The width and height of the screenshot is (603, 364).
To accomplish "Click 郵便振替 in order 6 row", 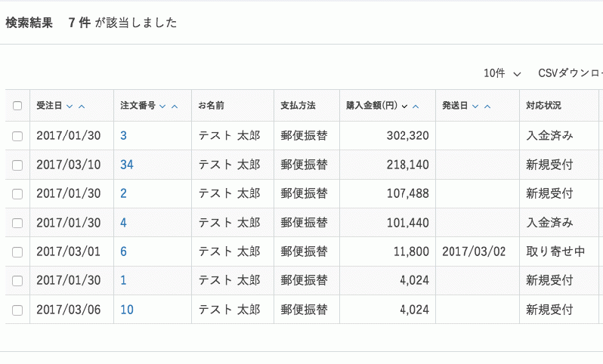I will (x=304, y=251).
